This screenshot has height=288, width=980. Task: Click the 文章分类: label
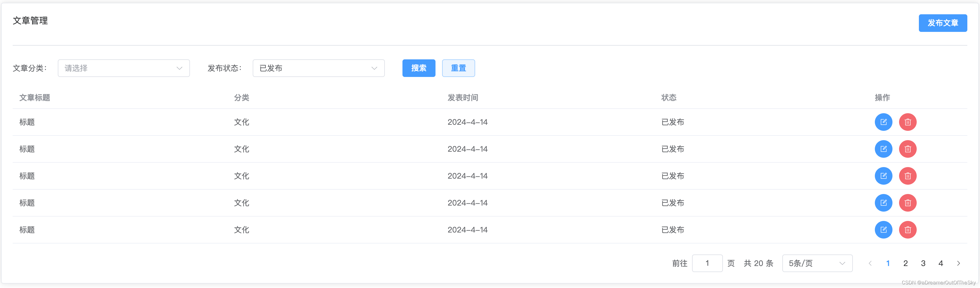tap(30, 68)
